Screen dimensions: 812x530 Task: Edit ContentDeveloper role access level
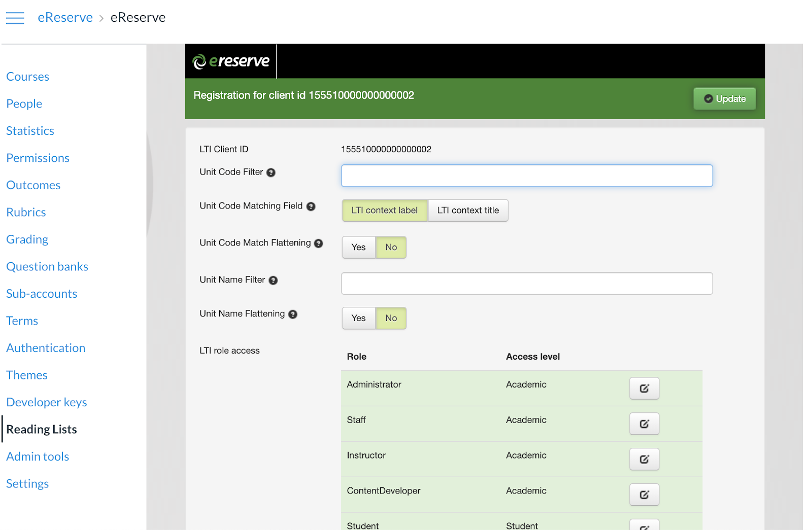tap(644, 495)
